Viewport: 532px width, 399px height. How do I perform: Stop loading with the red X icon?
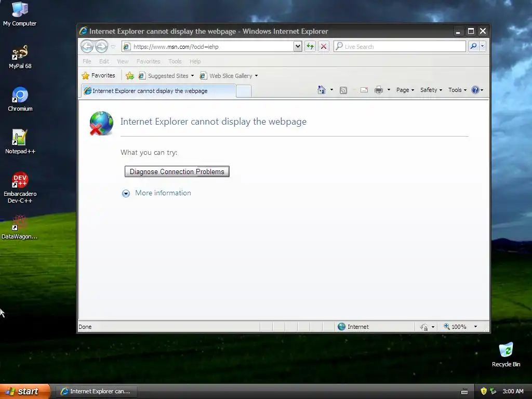tap(324, 46)
